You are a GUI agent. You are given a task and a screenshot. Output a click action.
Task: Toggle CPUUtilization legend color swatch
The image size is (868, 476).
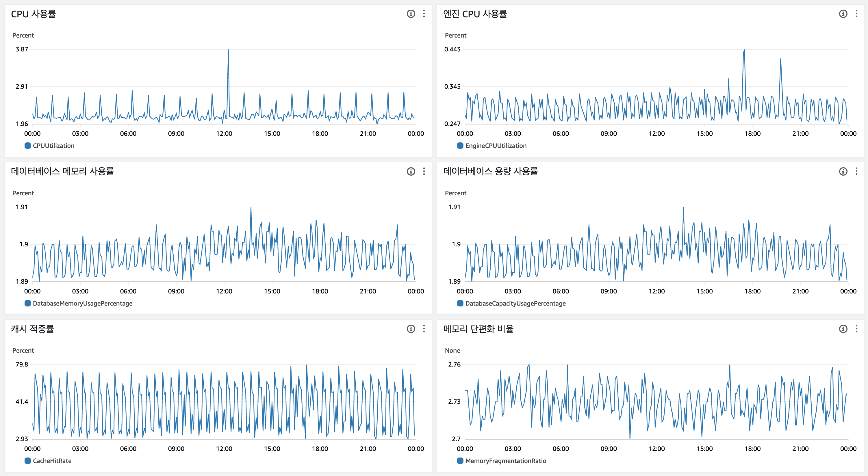28,146
